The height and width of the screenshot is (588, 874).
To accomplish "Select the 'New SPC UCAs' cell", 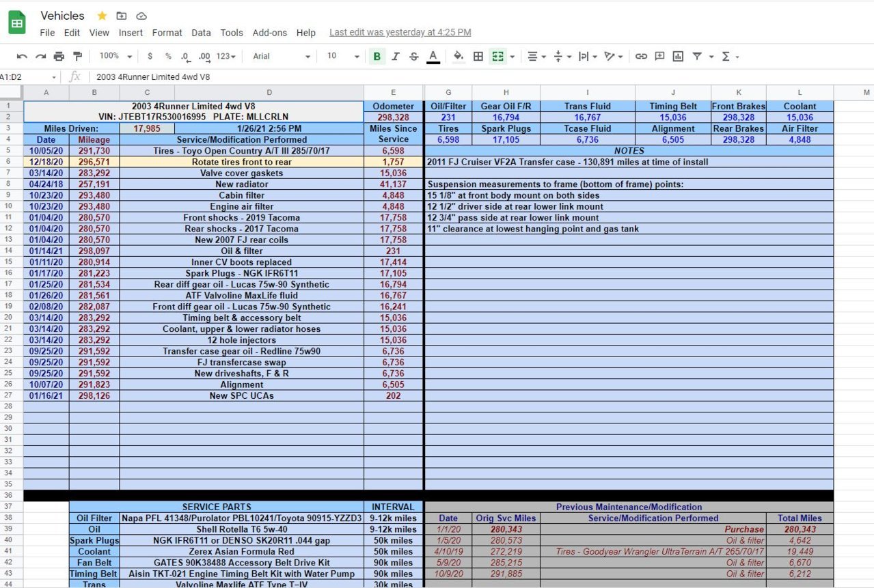I will click(x=241, y=395).
